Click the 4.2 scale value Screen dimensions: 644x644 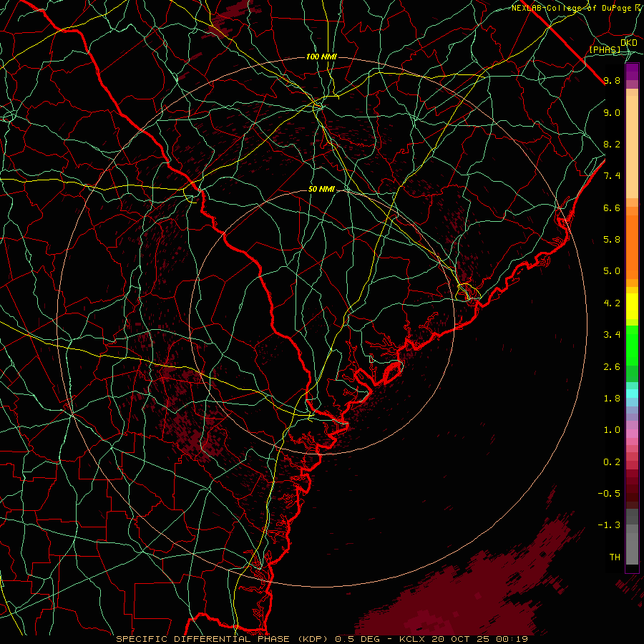pos(612,303)
